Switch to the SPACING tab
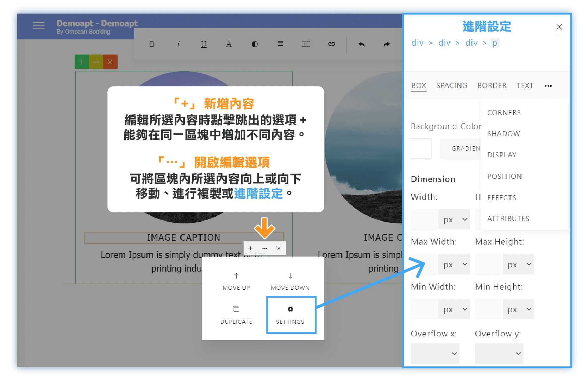 tap(452, 86)
